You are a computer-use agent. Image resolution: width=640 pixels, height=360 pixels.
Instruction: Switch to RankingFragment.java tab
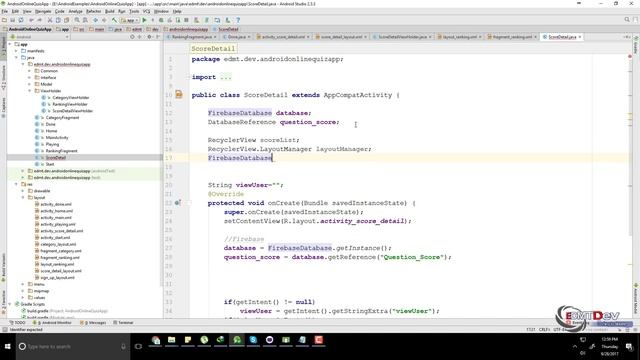191,37
